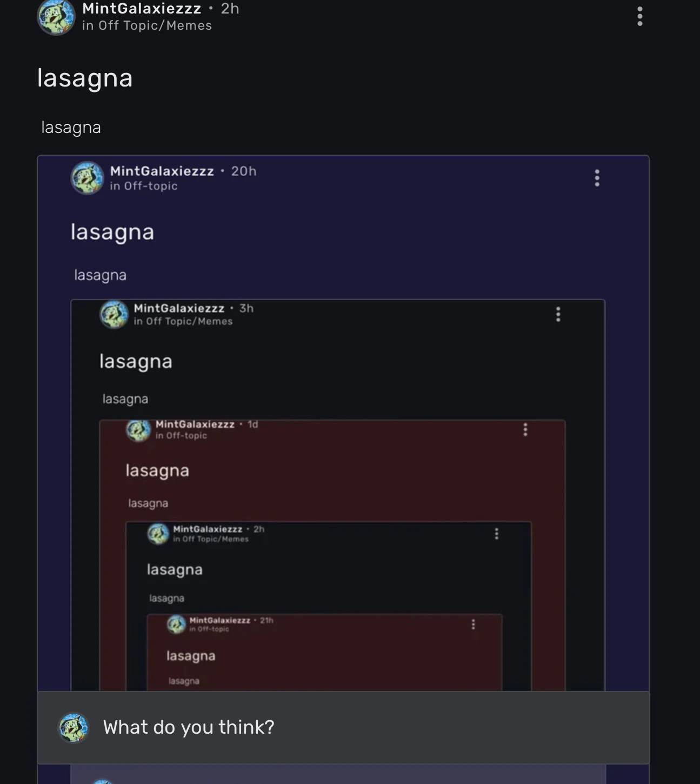This screenshot has height=784, width=700.
Task: Click the avatar next to the comment bar
Action: [73, 727]
